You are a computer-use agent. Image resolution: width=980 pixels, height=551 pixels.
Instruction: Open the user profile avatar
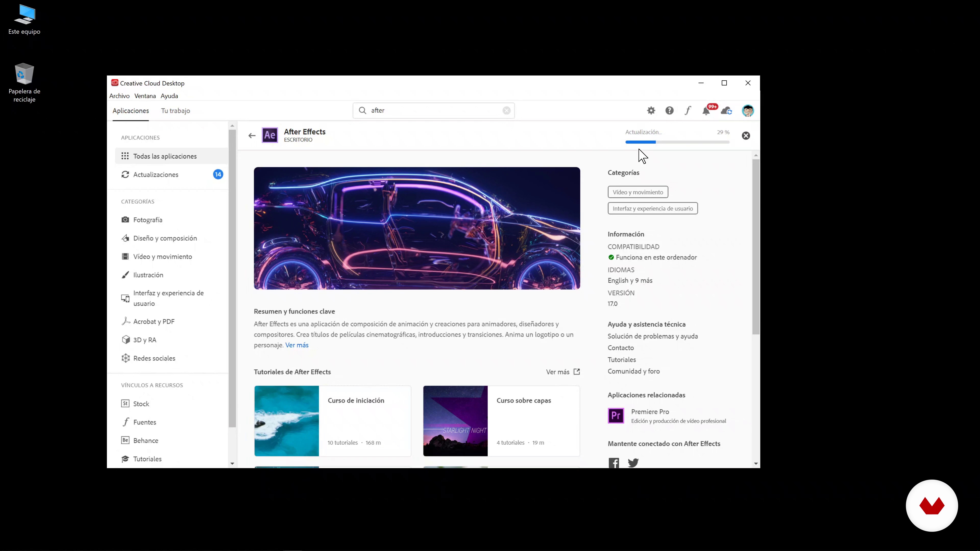(x=748, y=111)
